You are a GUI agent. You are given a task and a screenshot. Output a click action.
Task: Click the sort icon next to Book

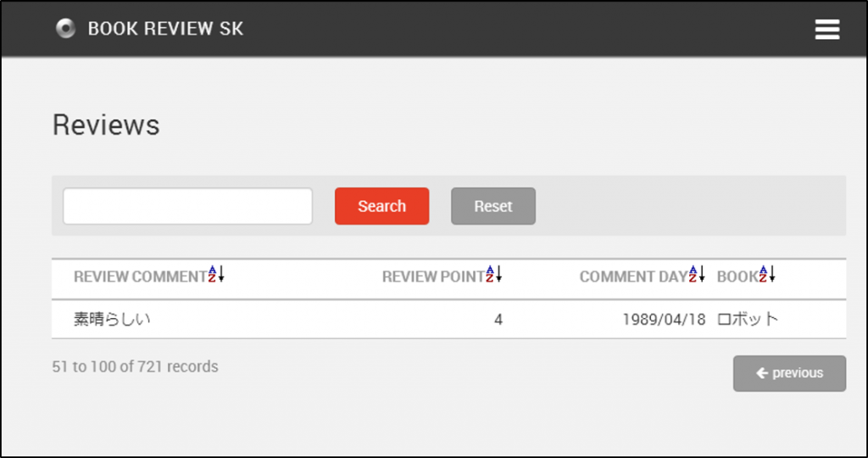click(767, 275)
